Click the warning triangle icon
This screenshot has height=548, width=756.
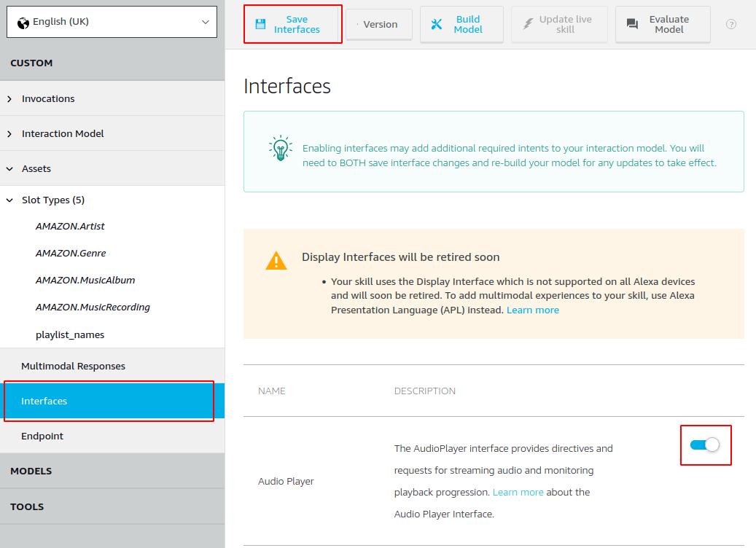coord(276,261)
